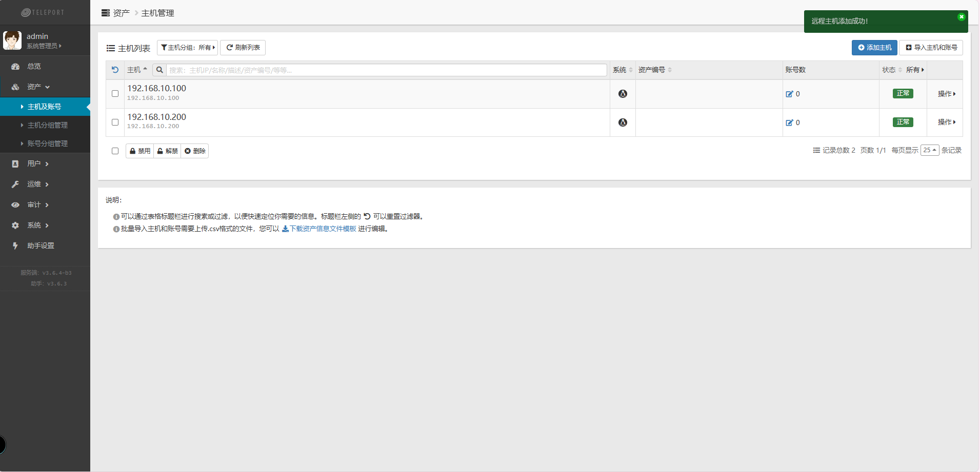The width and height of the screenshot is (980, 472).
Task: Click the reset filter icon in table header
Action: pyautogui.click(x=115, y=70)
